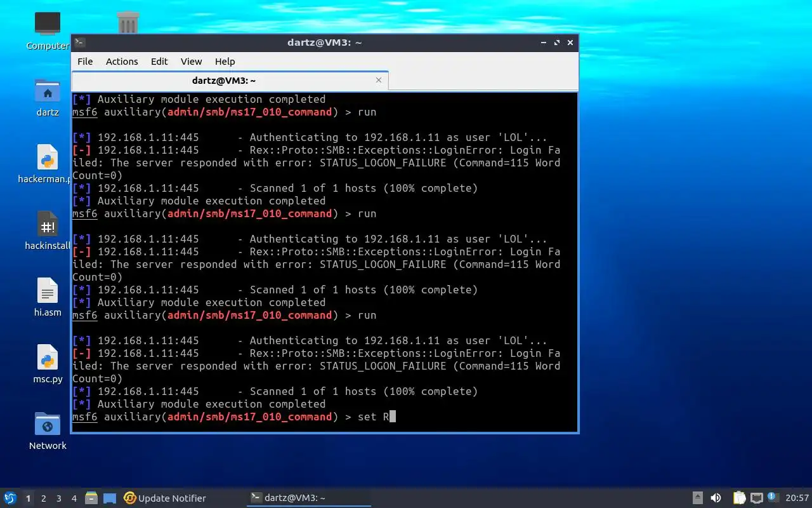Open the Computer desktop icon

pos(48,24)
